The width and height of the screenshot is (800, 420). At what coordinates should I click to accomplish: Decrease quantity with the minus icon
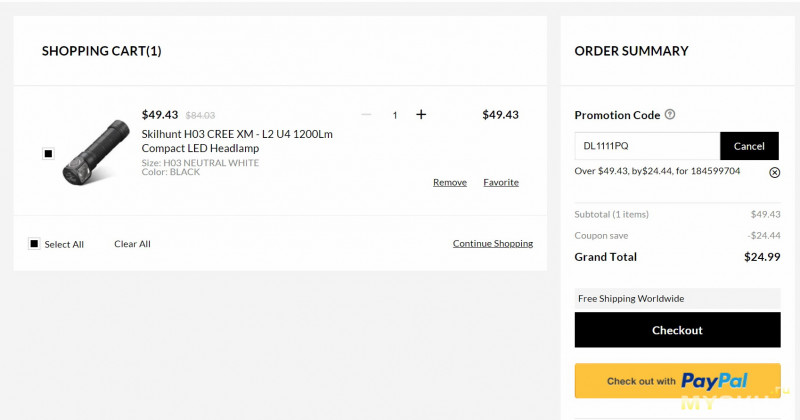click(366, 115)
